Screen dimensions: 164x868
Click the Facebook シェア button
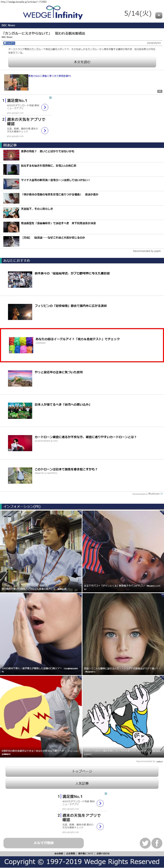[9, 43]
